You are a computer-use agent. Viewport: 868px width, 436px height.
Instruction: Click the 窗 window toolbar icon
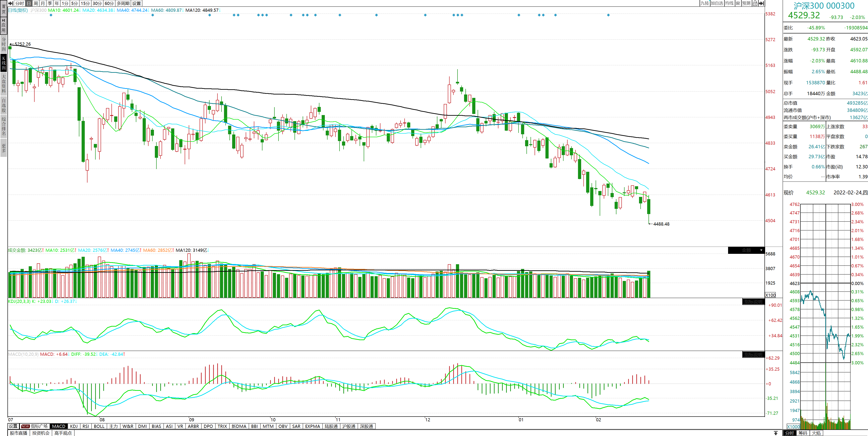(x=738, y=3)
